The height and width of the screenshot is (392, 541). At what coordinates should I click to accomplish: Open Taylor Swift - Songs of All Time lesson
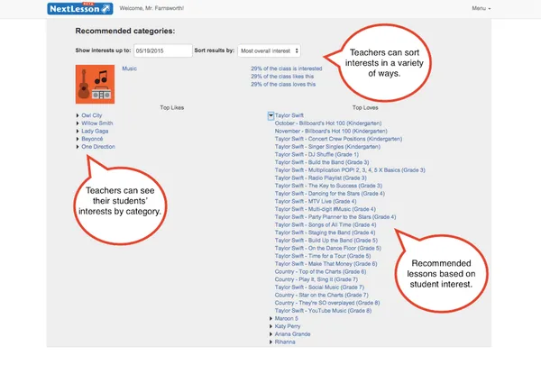(x=326, y=224)
